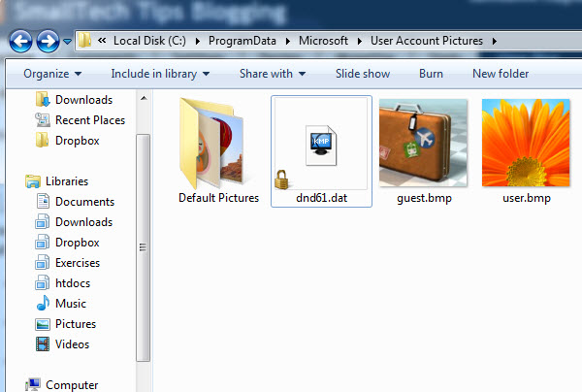The width and height of the screenshot is (582, 392).
Task: Click the padlock overlay on dnd61.dat
Action: (281, 180)
